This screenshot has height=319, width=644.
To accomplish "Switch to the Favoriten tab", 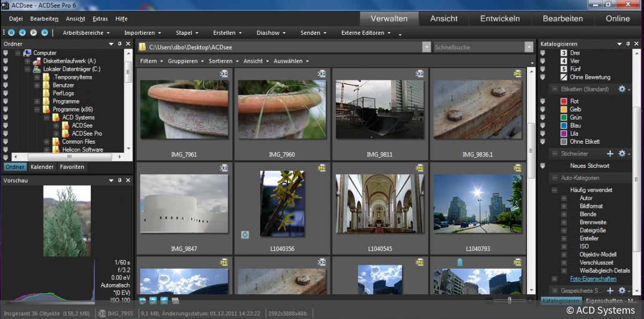I will (72, 167).
